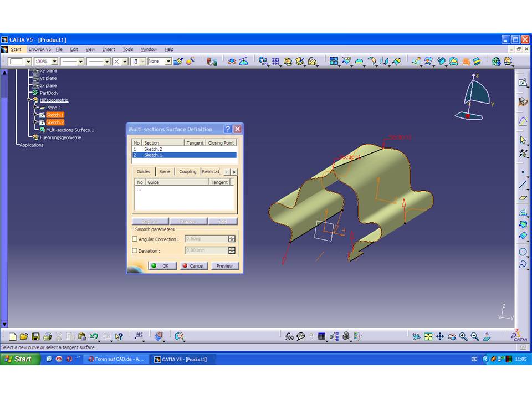Select Sketch.1 row in section list
Viewport: 532px width, 399px height.
[184, 155]
